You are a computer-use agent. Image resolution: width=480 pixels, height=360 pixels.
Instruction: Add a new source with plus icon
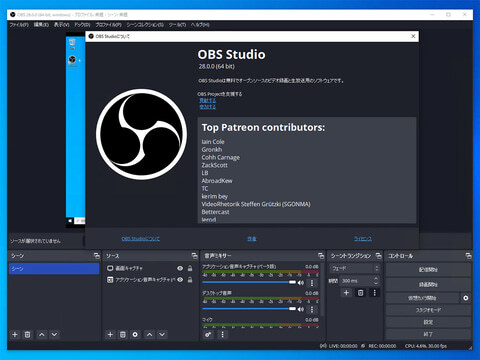point(110,334)
